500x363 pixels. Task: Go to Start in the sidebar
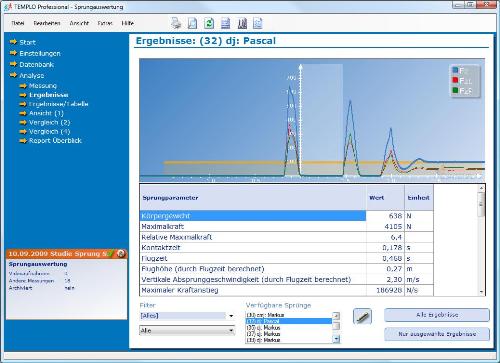[27, 42]
